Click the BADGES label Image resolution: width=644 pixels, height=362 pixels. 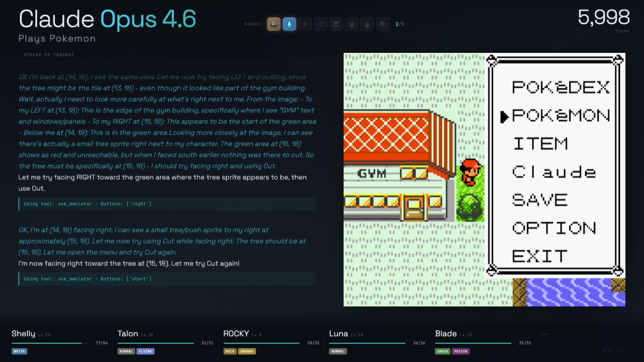253,24
